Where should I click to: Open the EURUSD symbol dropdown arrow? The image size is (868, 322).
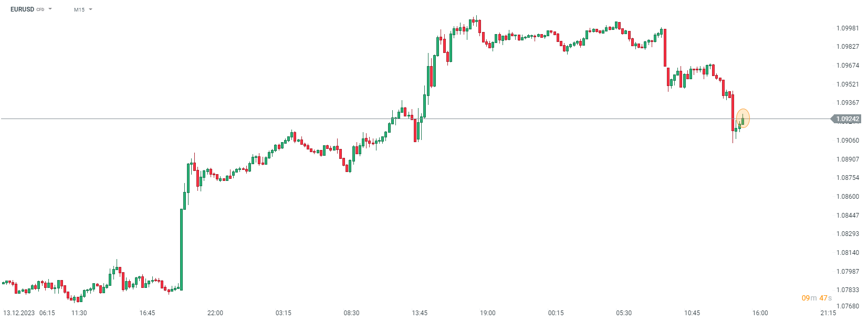click(50, 9)
